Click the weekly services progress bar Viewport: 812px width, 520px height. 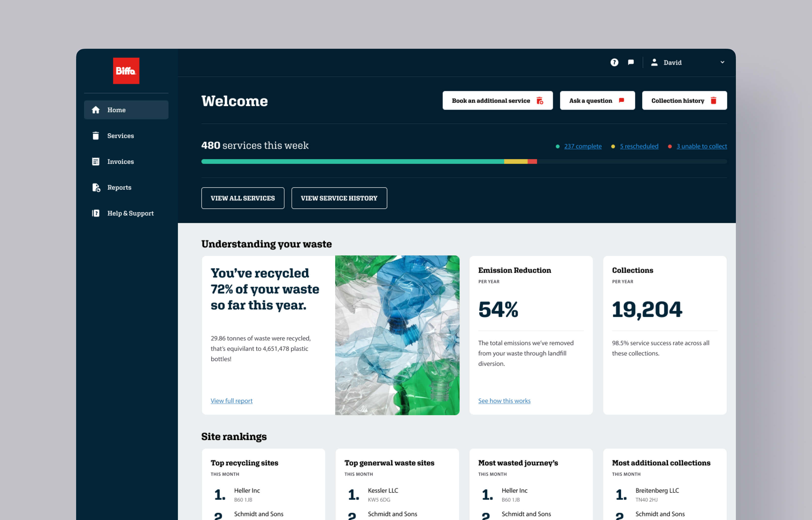(464, 162)
